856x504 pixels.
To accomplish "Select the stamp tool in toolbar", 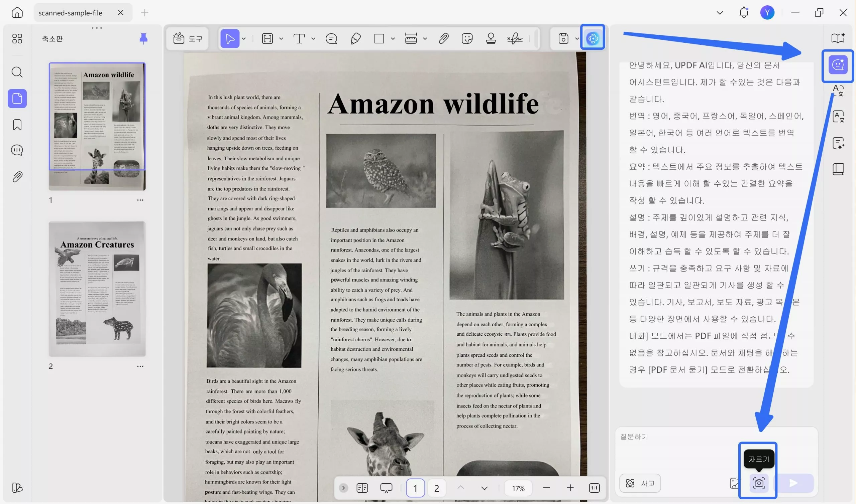I will coord(491,38).
